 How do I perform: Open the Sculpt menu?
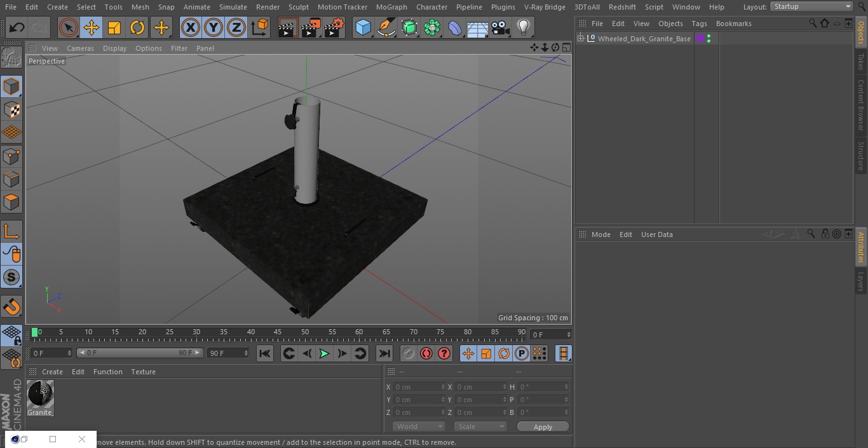(x=298, y=7)
